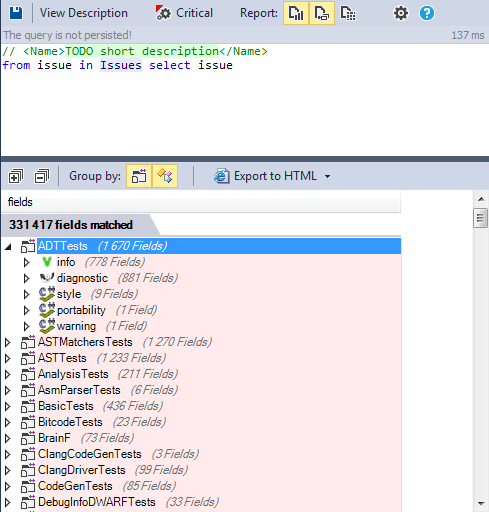Expand all result nodes
489x512 pixels.
[x=16, y=176]
